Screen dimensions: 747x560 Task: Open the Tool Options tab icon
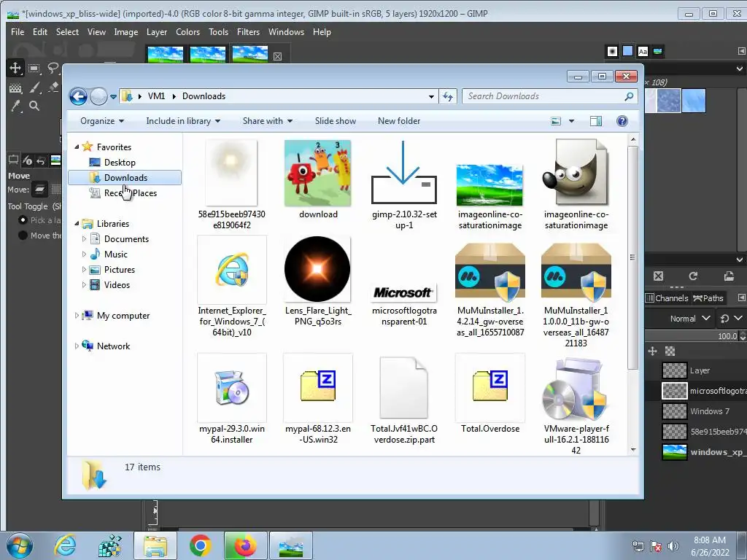pos(13,160)
